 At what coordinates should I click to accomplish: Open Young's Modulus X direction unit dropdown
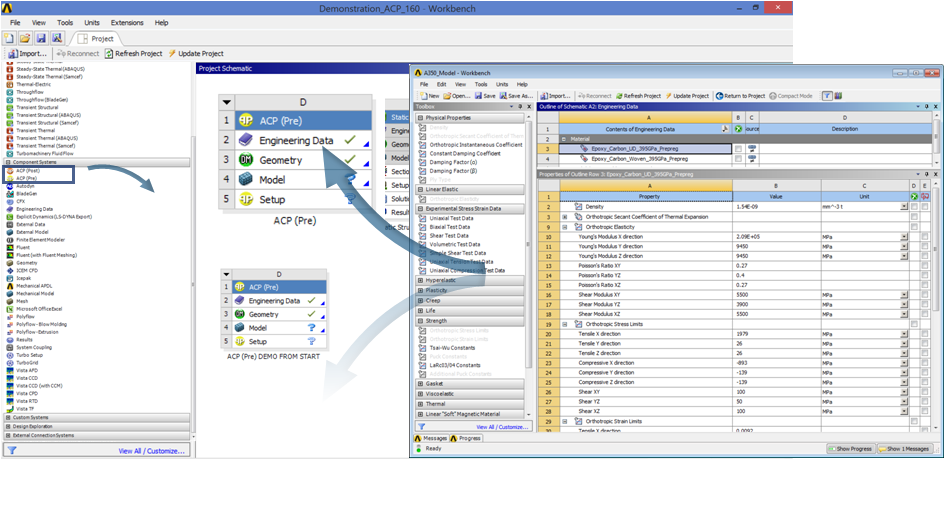tap(904, 237)
